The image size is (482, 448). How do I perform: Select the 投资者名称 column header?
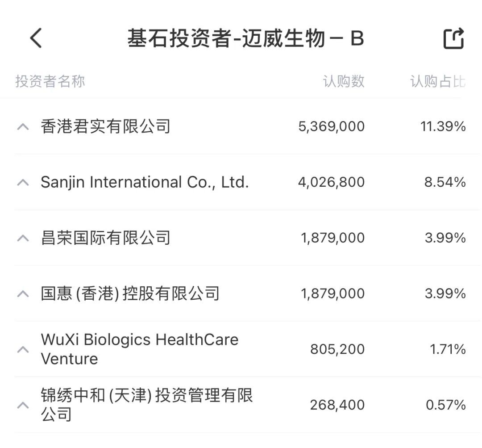(50, 81)
